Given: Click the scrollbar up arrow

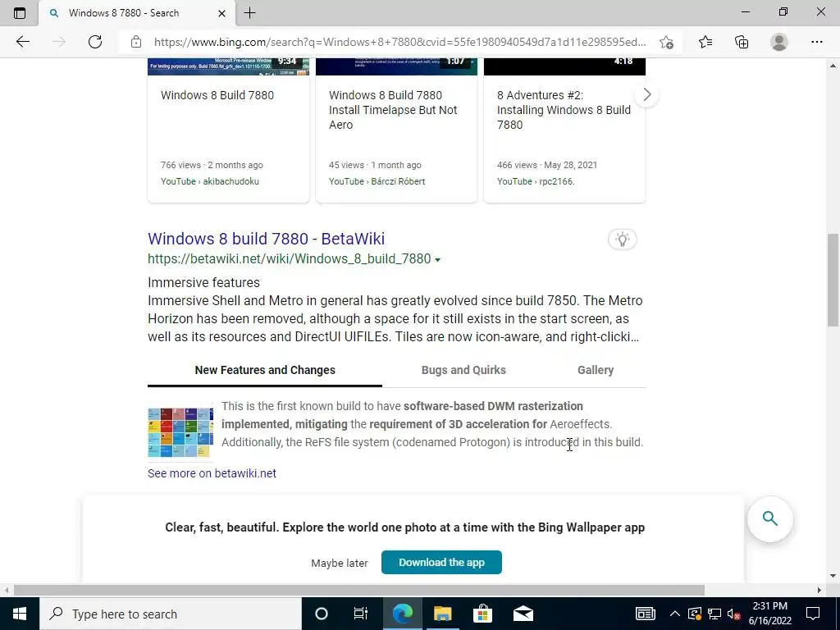Looking at the screenshot, I should (x=833, y=66).
